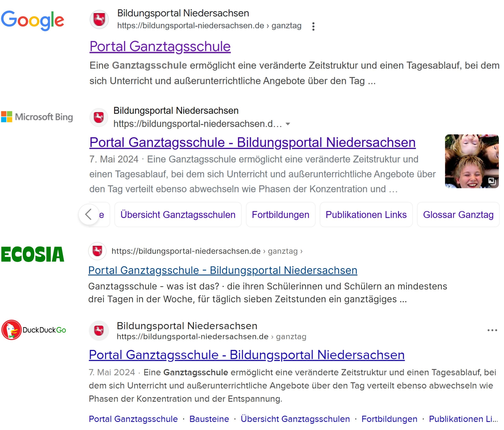Click the children photo thumbnail in Bing result
Screen dimensions: 504x430
(x=472, y=161)
